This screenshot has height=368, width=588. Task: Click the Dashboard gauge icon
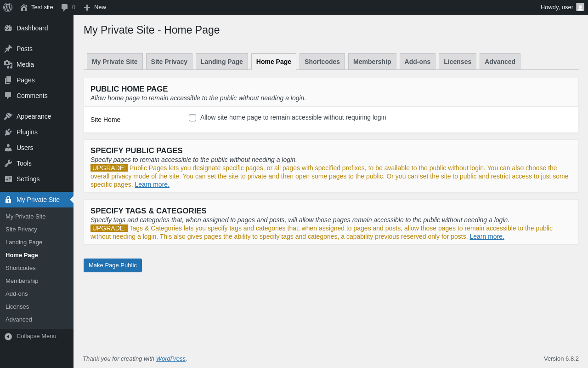(x=8, y=28)
